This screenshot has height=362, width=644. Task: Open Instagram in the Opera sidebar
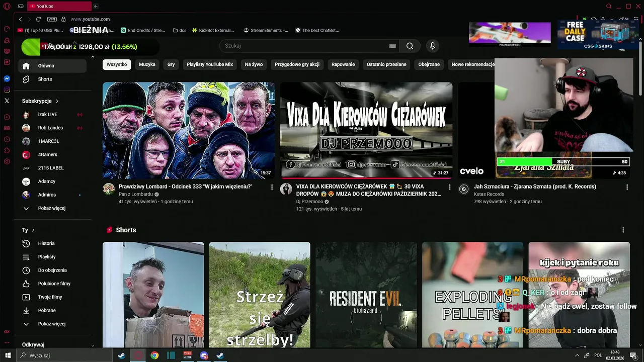[x=7, y=90]
